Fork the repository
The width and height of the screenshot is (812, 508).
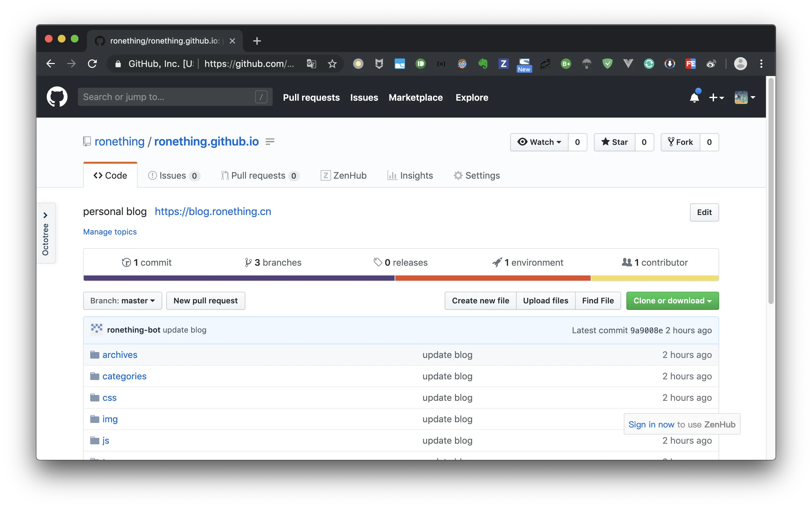tap(681, 142)
